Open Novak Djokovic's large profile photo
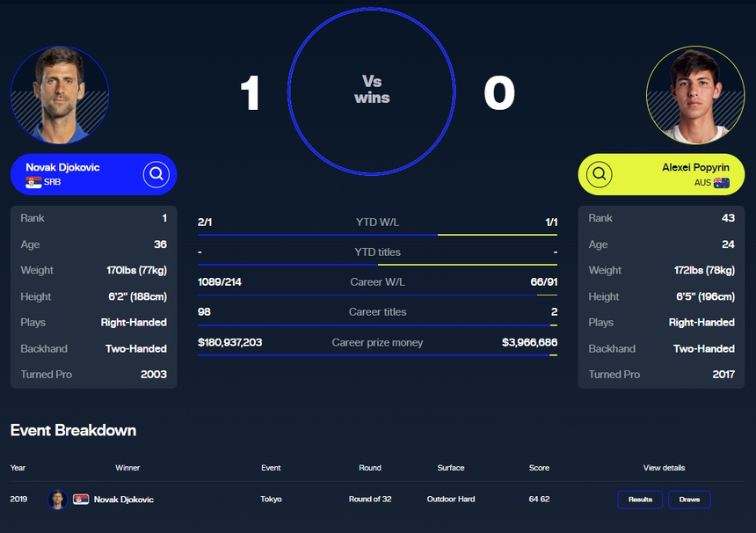Image resolution: width=756 pixels, height=533 pixels. pos(59,95)
